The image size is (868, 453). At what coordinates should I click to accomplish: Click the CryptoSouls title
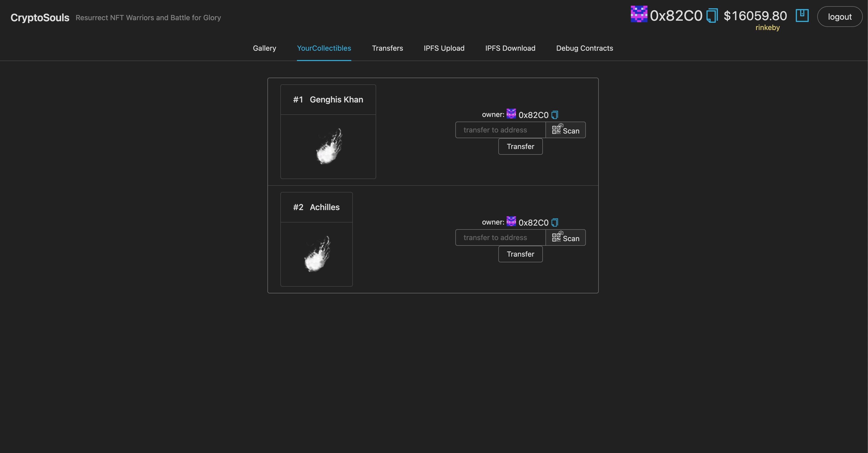click(40, 18)
